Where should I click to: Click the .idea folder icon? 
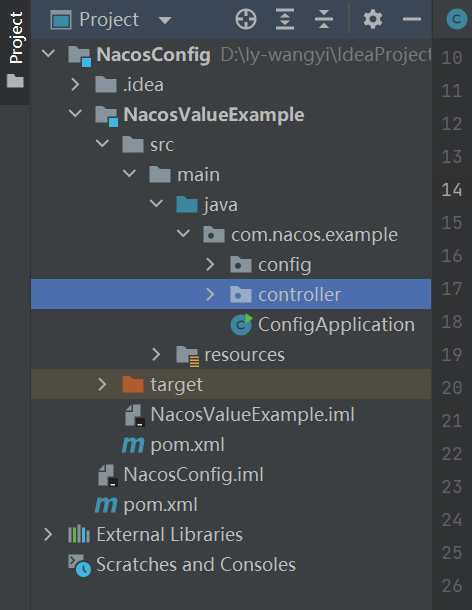[106, 84]
